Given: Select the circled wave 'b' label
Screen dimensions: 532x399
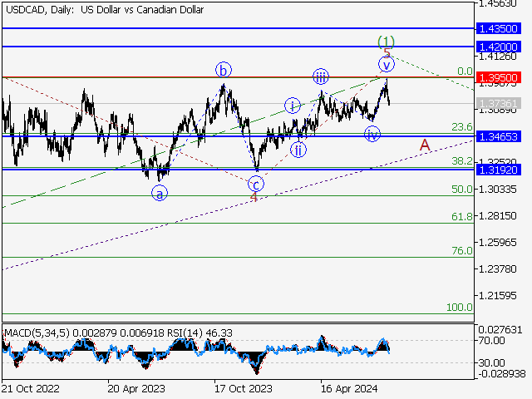Looking at the screenshot, I should point(224,71).
